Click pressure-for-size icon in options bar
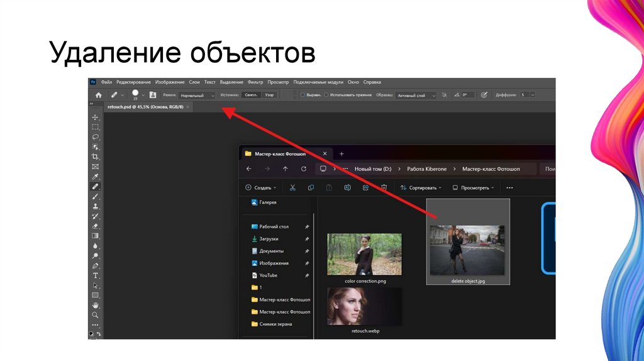 click(x=484, y=95)
